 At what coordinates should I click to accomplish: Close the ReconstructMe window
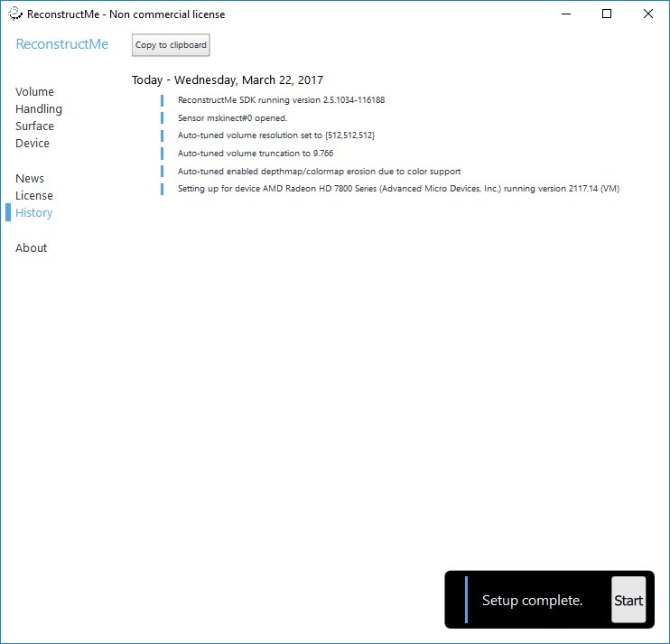click(648, 14)
